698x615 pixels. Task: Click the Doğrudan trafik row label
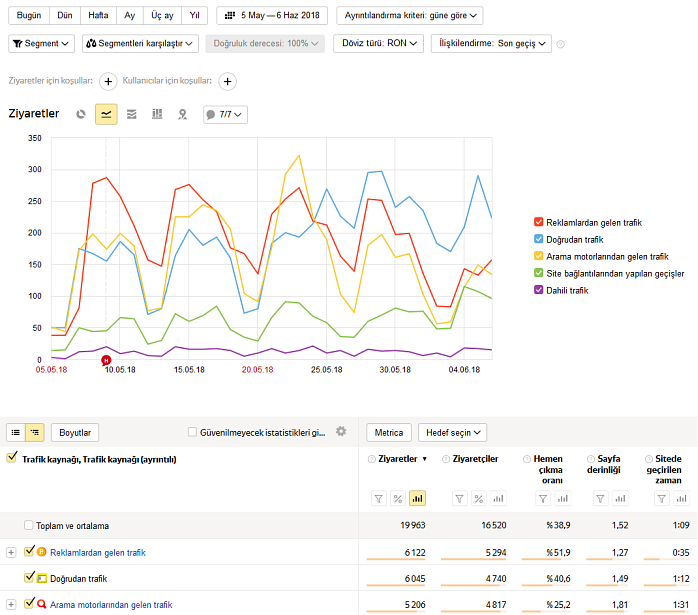[79, 579]
